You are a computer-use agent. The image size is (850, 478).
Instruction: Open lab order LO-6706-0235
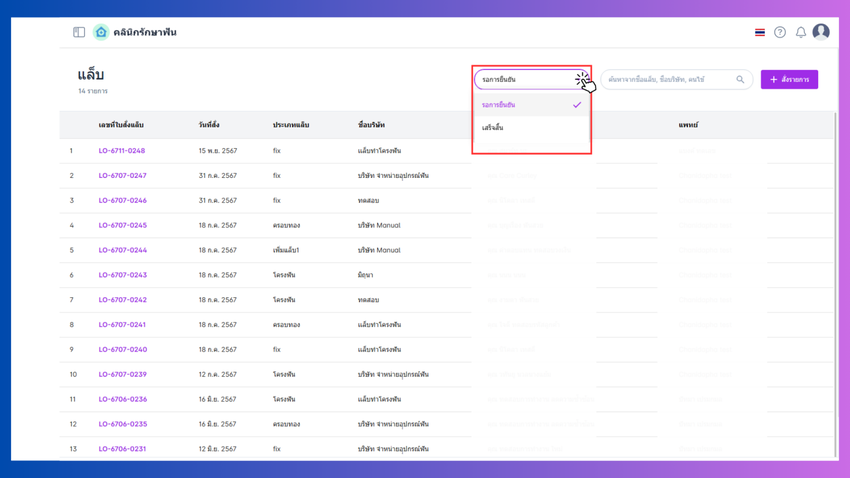(x=123, y=424)
